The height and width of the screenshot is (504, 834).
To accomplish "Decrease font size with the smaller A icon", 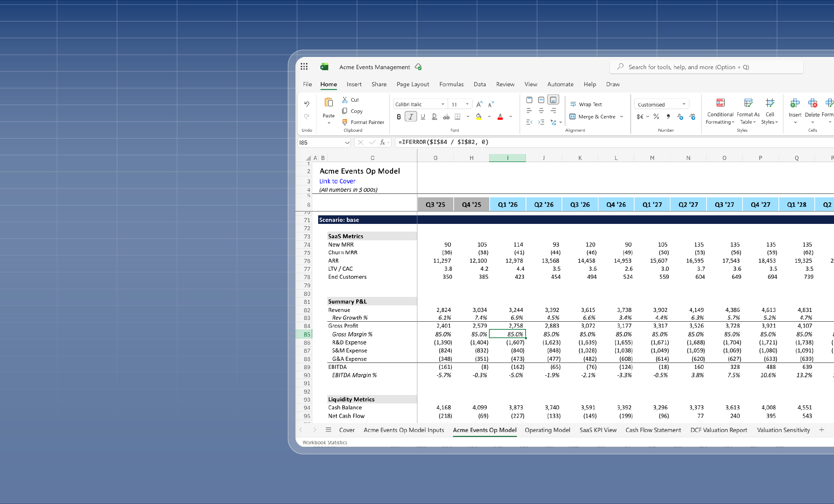I will click(x=491, y=104).
